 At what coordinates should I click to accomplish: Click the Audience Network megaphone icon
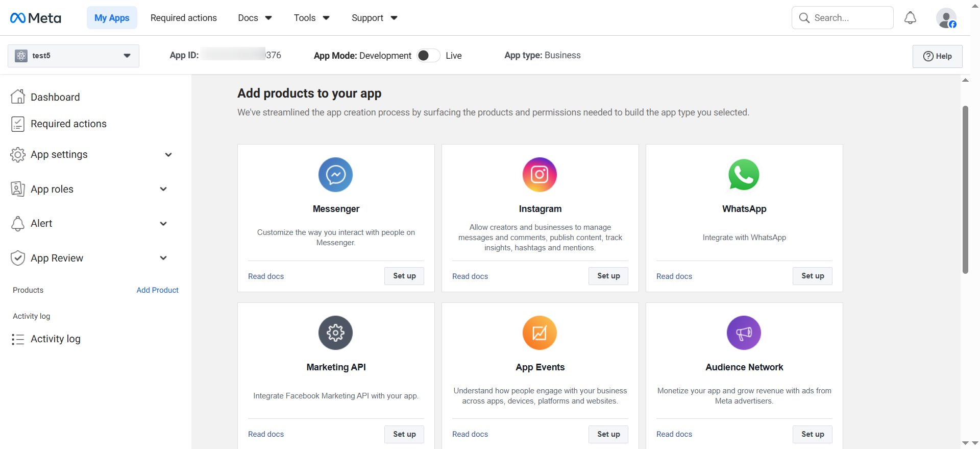(744, 333)
